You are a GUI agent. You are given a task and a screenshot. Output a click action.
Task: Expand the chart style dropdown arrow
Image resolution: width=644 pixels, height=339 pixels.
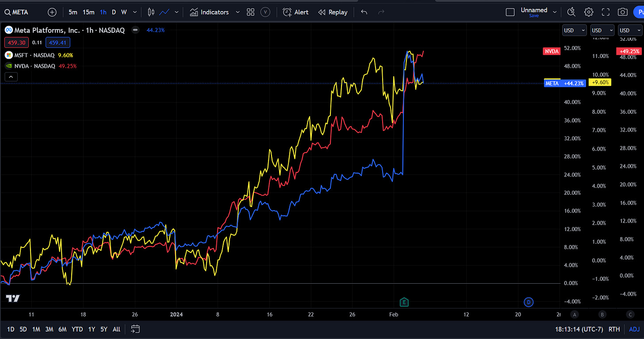(x=177, y=12)
